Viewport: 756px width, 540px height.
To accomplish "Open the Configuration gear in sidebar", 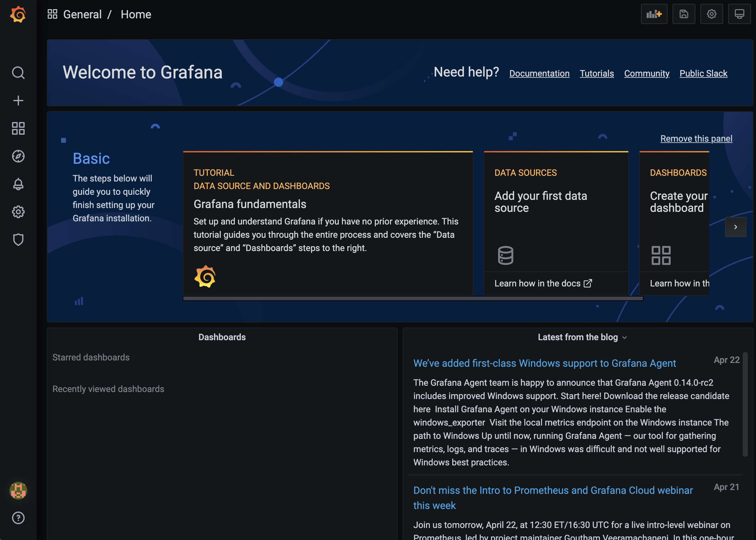I will [x=18, y=212].
